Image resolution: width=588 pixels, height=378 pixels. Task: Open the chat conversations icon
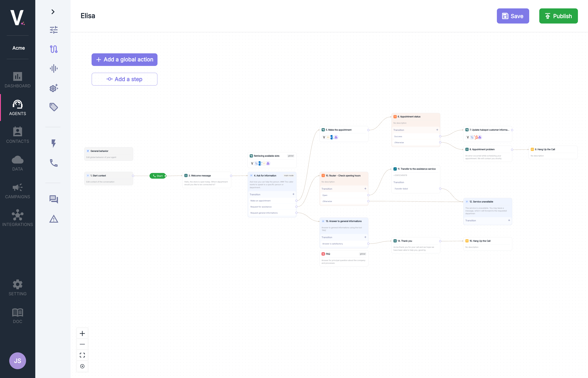click(54, 199)
